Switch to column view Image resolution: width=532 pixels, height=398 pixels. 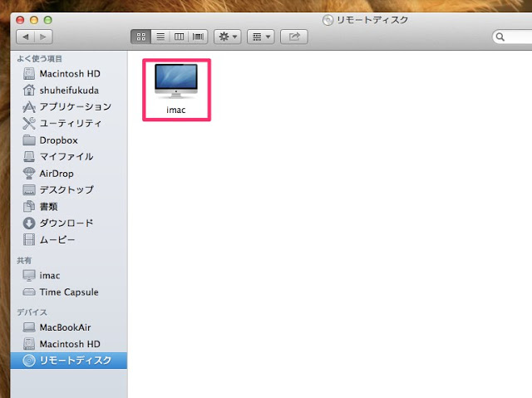[180, 37]
